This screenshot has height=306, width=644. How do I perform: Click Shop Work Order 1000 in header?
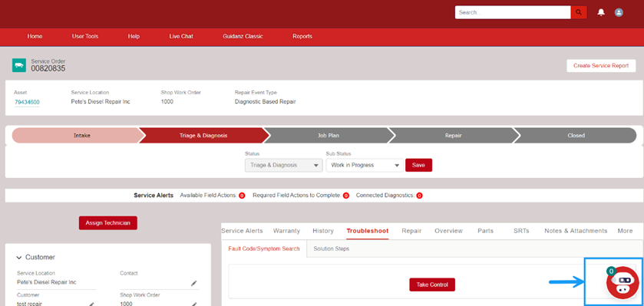[167, 102]
